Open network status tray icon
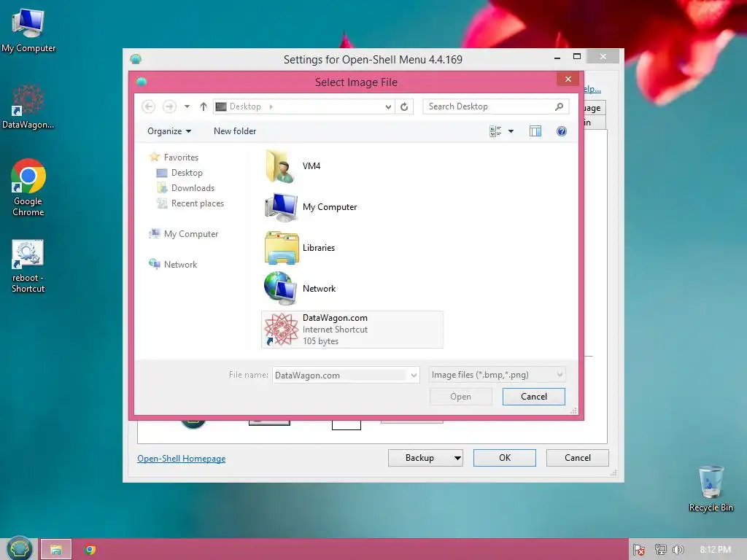This screenshot has width=747, height=560. click(x=660, y=550)
